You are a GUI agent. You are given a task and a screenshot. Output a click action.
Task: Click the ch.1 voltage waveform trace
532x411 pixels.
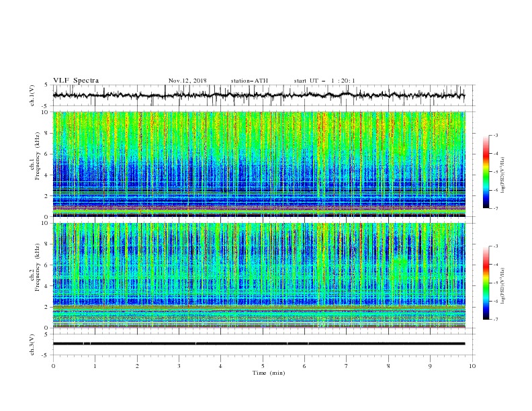click(259, 95)
